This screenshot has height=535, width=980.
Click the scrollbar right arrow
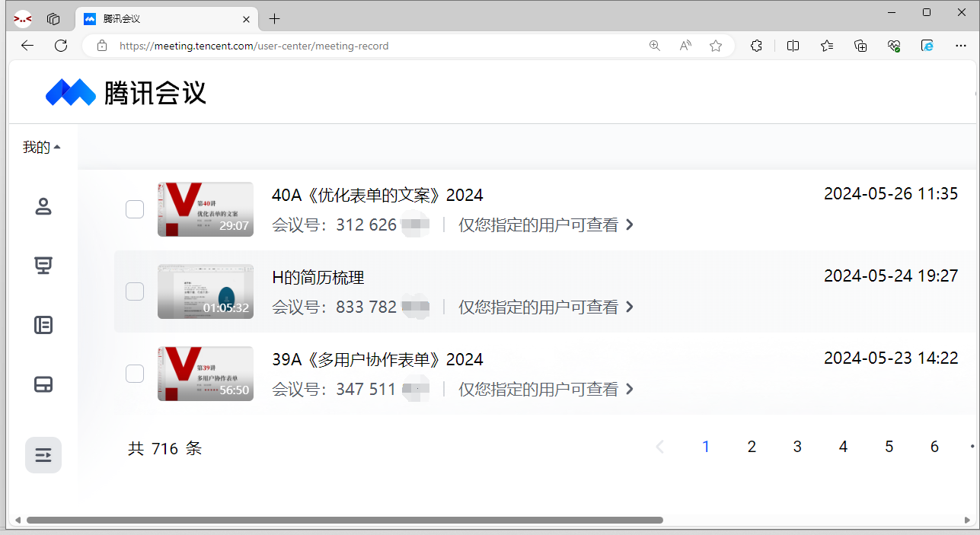pos(967,521)
